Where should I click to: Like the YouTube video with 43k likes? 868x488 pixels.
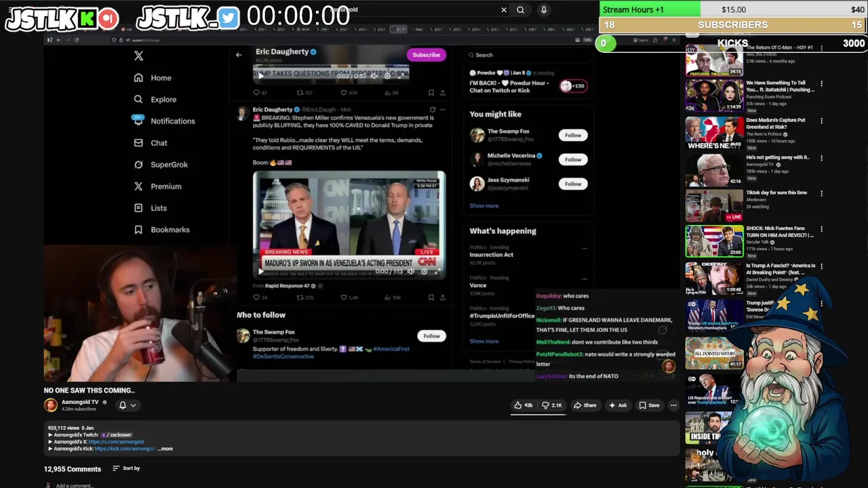524,405
